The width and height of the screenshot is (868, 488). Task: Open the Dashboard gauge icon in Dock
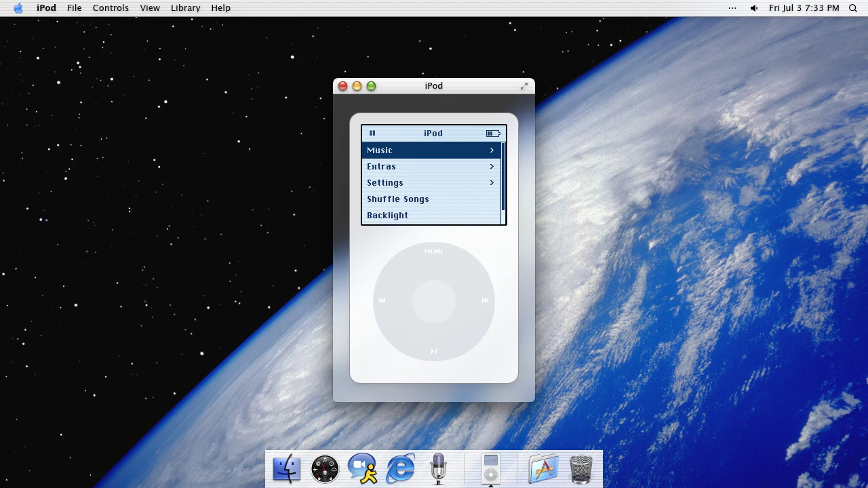point(325,469)
